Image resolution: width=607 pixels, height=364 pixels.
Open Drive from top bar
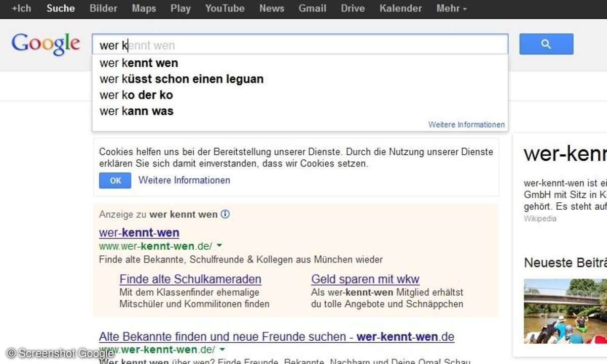(353, 9)
